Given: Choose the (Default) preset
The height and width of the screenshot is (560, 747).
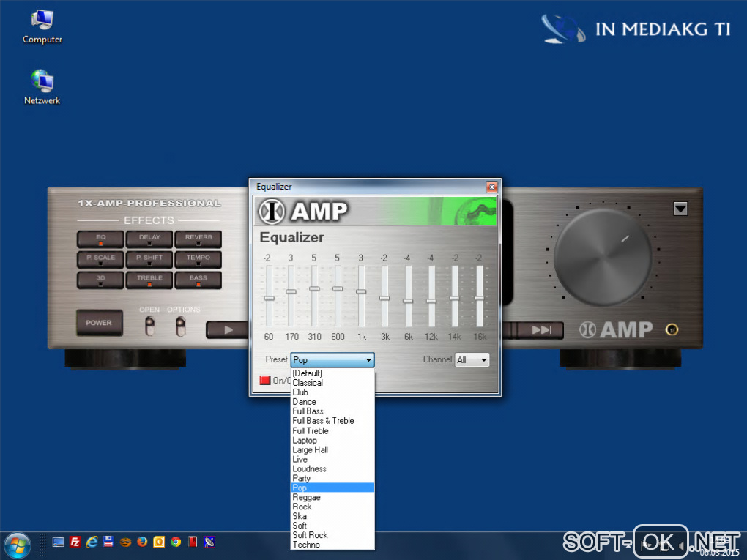Looking at the screenshot, I should 332,373.
